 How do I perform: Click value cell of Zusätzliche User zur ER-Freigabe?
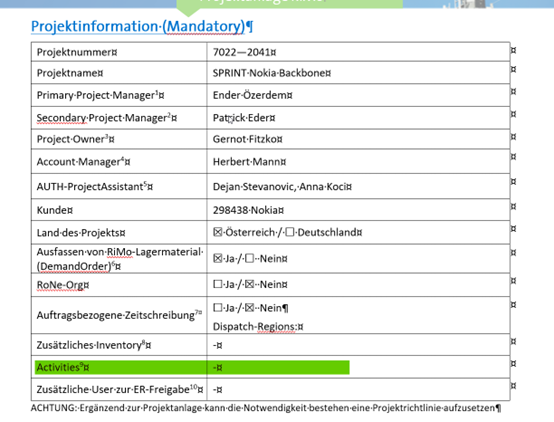tap(358, 389)
